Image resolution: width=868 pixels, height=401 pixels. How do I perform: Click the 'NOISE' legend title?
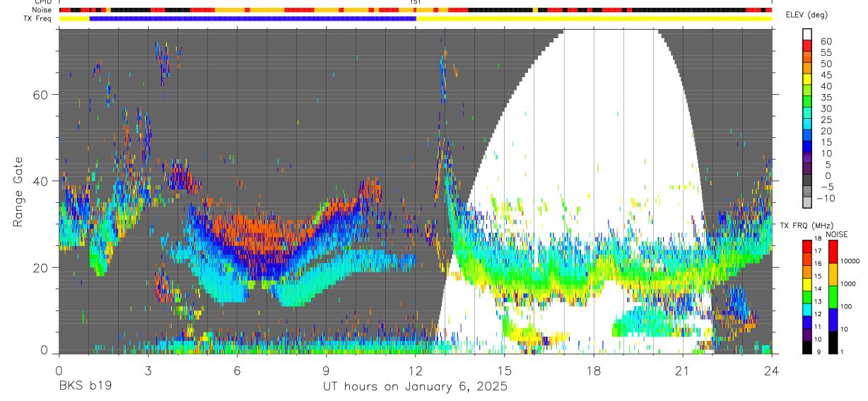coord(836,234)
